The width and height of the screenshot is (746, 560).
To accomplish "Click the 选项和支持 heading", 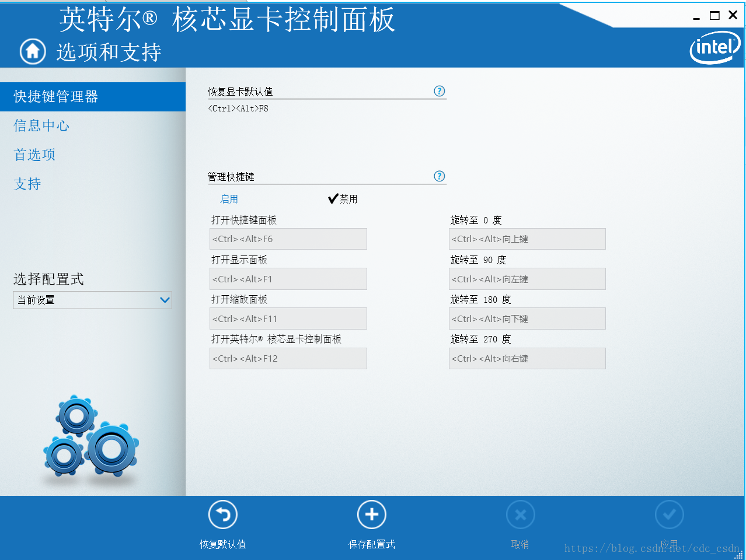I will (x=109, y=52).
